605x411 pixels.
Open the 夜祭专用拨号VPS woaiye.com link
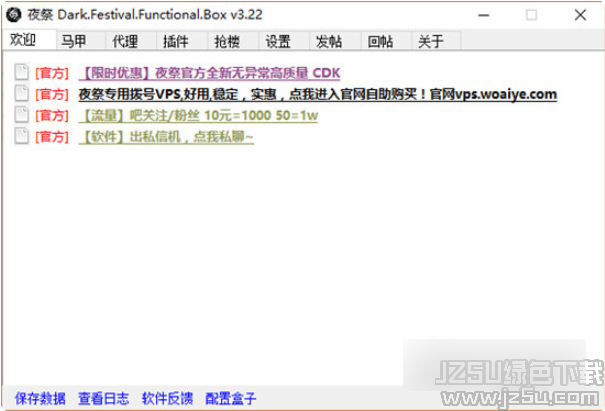(318, 94)
